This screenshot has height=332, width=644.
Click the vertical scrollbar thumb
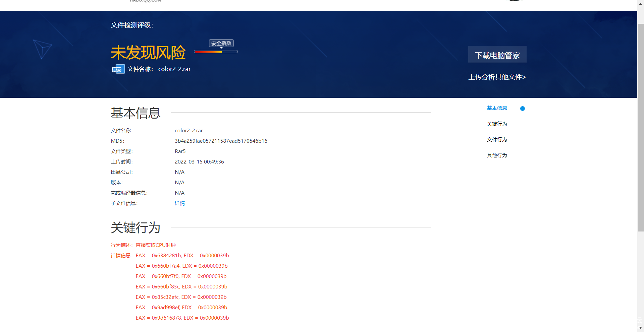[641, 127]
